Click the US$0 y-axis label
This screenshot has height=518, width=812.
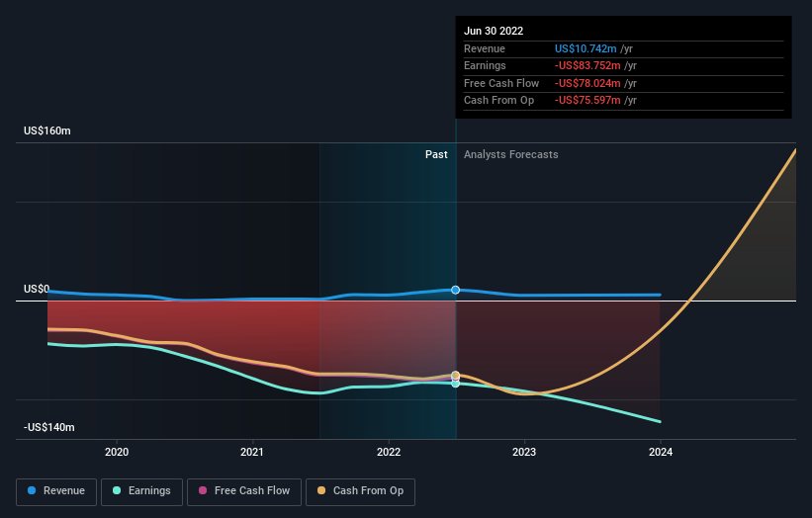(x=37, y=289)
